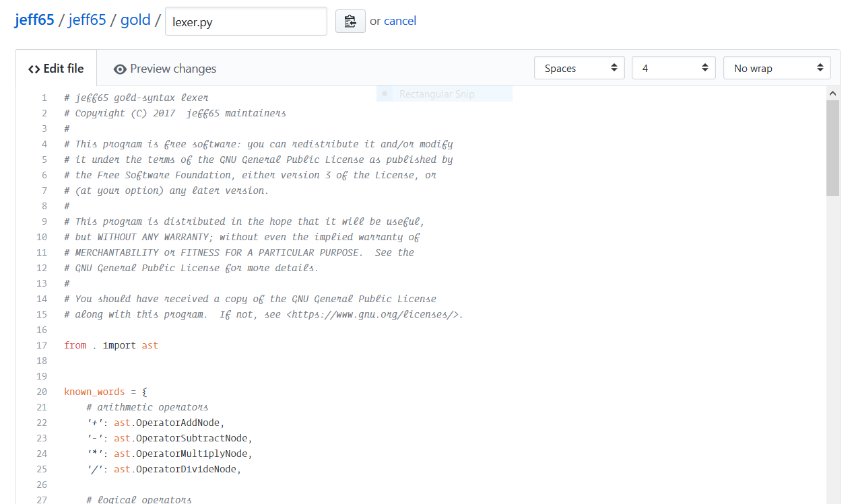Click line number 20 in the gutter
Screen dimensions: 854x504
(x=42, y=392)
